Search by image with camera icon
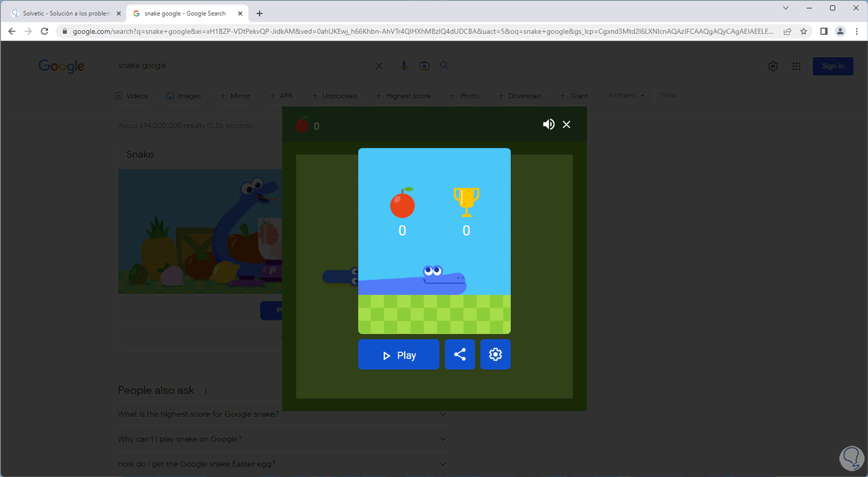 tap(424, 66)
